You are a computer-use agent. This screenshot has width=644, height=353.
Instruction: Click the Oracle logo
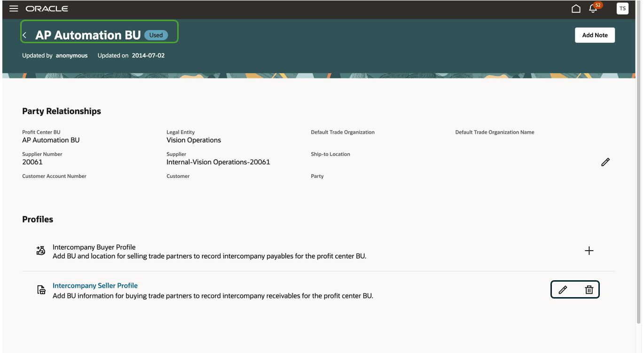tap(47, 8)
